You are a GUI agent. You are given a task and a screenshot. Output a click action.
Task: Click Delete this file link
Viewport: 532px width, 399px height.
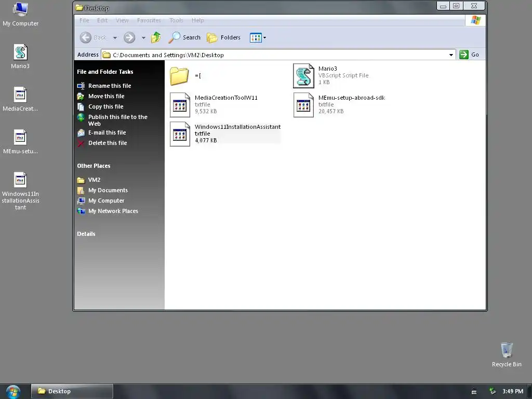click(x=108, y=143)
